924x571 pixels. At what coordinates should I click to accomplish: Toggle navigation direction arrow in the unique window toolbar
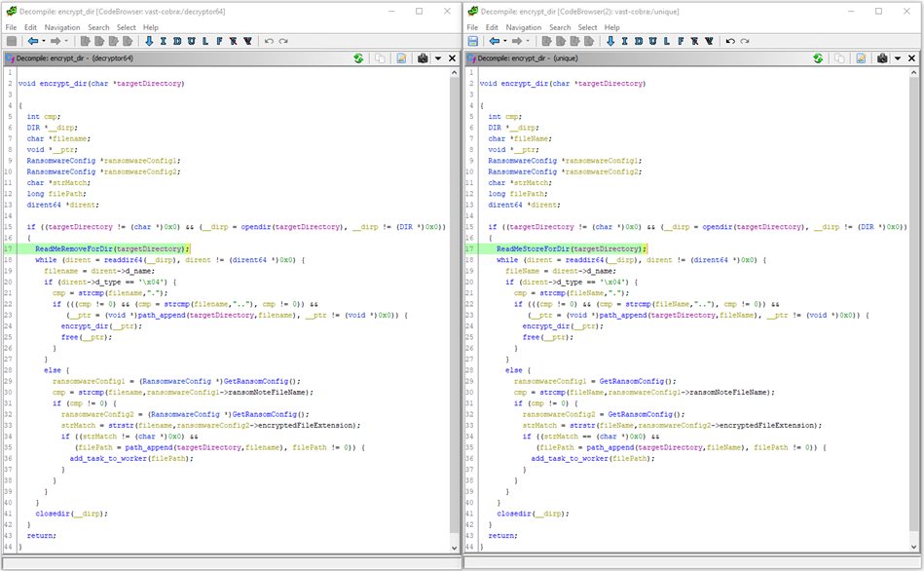(x=610, y=41)
